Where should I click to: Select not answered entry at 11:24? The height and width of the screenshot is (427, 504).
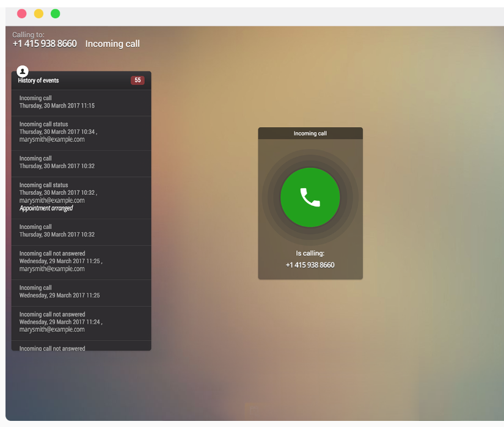pyautogui.click(x=81, y=323)
